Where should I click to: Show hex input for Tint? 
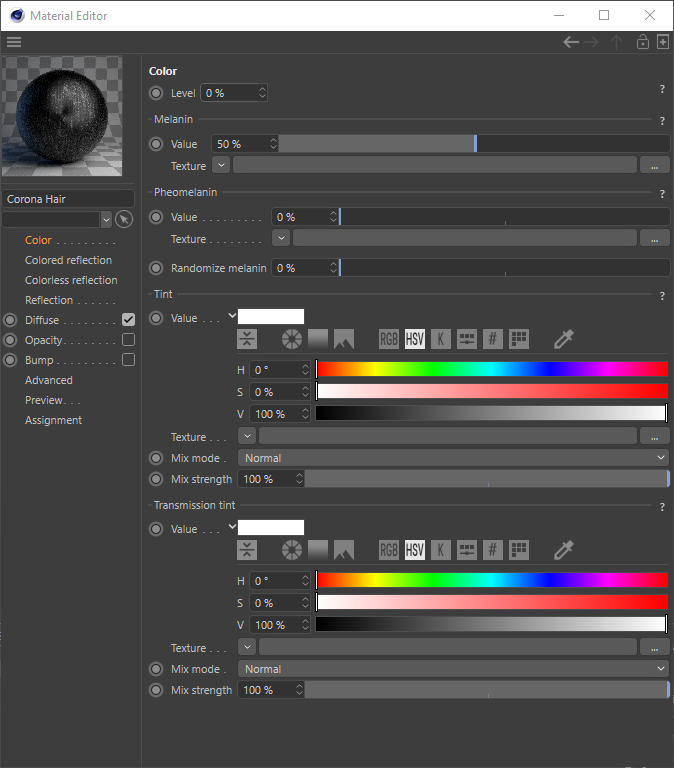click(493, 339)
